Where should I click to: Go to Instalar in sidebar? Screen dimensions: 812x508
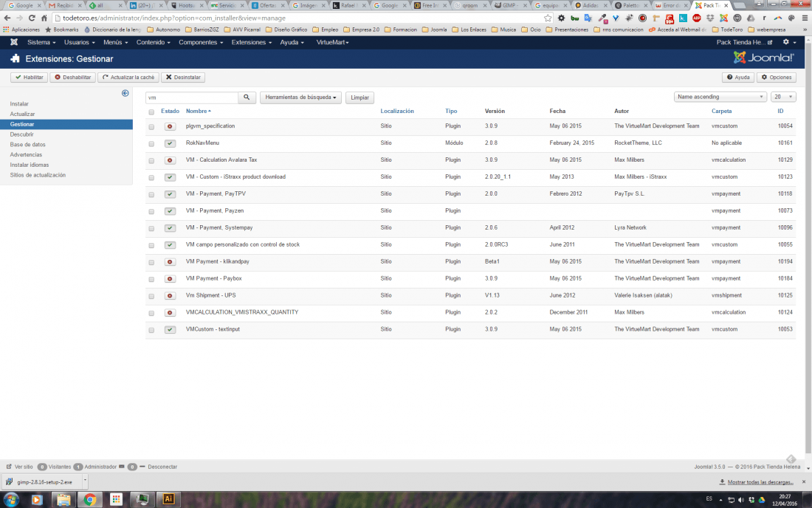(19, 104)
